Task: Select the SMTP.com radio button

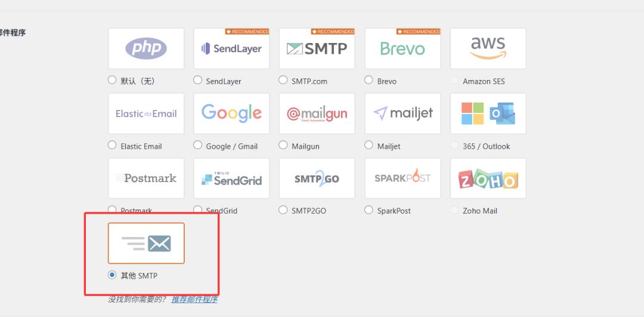Action: click(283, 80)
